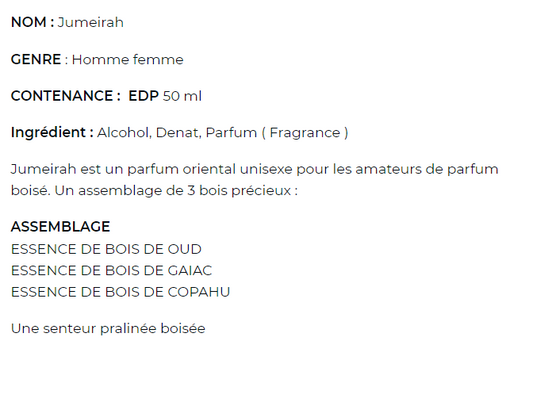Click the Denat ingredient word
Image resolution: width=533 pixels, height=406 pixels.
pyautogui.click(x=178, y=132)
